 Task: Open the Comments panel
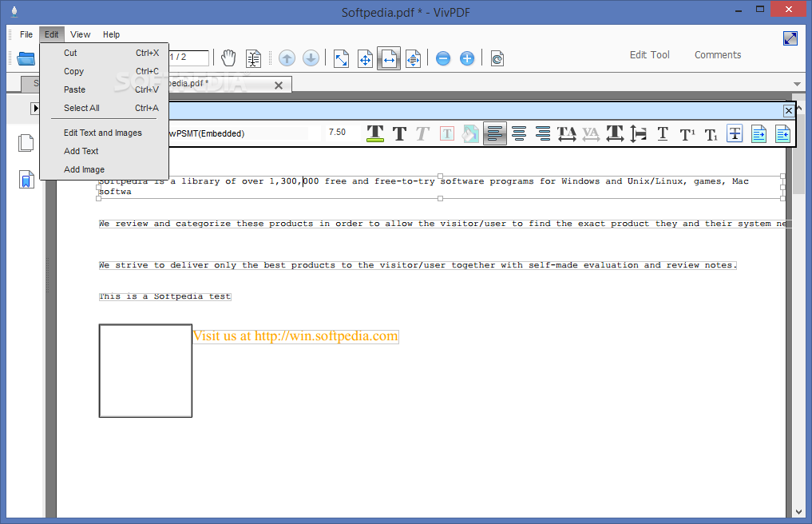[718, 55]
